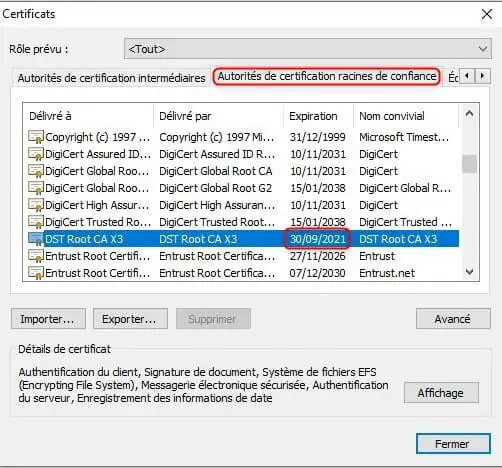Click the 31/12/1999 expiration date

click(318, 137)
